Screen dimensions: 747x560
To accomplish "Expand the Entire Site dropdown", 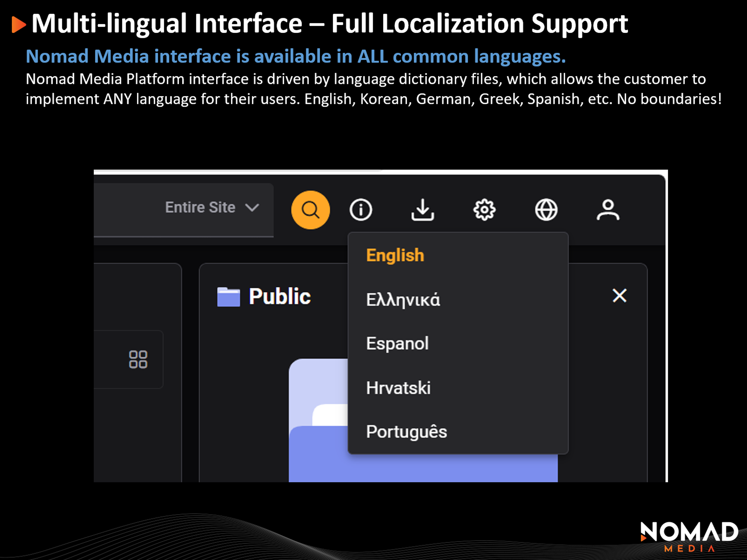I will pyautogui.click(x=212, y=207).
